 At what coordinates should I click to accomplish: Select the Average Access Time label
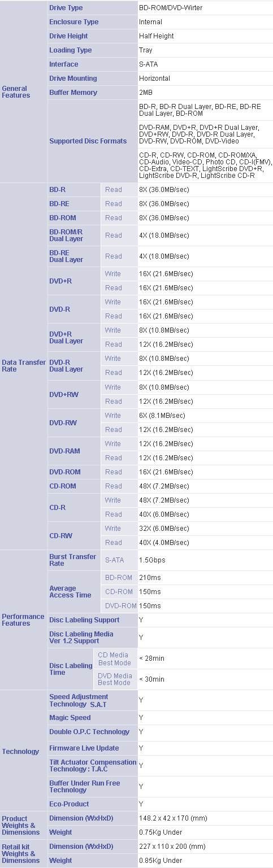pos(70,591)
